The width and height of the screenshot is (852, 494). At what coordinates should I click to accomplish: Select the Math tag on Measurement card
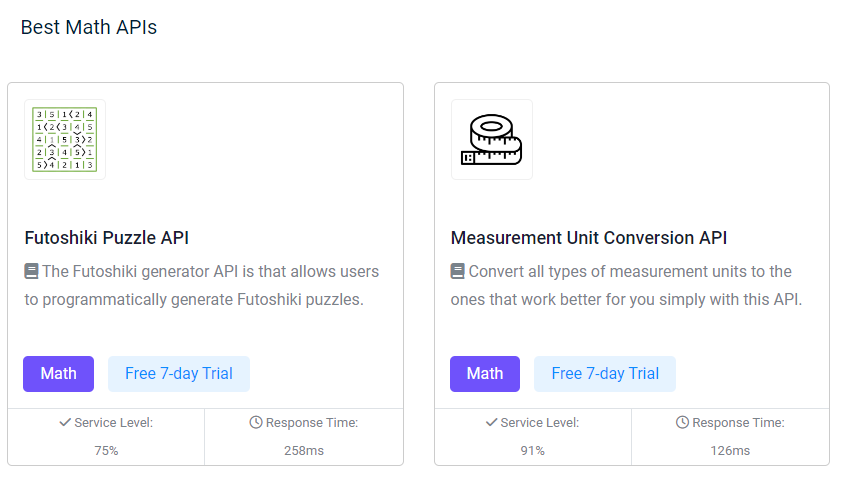(x=485, y=374)
